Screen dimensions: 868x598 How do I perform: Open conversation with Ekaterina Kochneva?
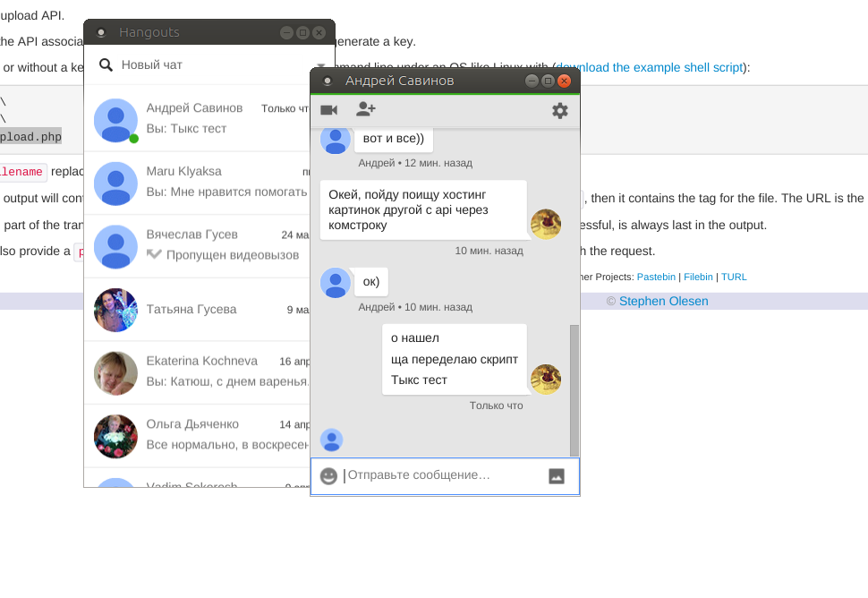click(197, 372)
